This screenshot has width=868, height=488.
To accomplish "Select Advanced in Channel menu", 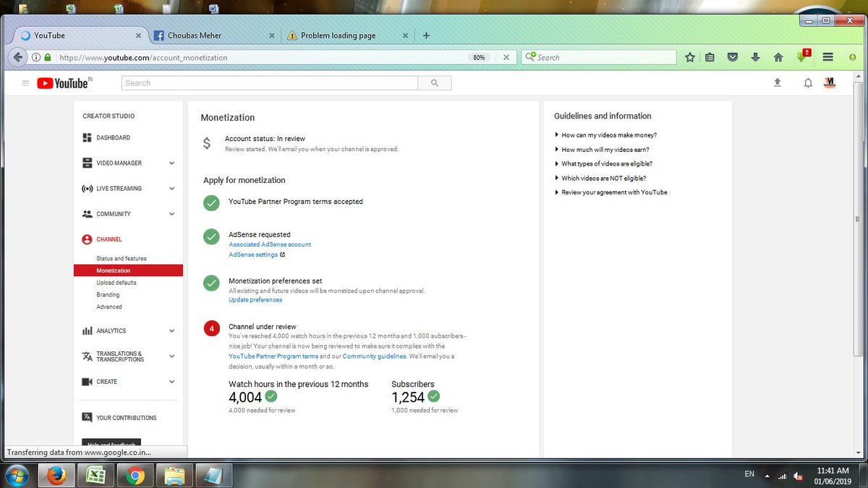I will [109, 307].
